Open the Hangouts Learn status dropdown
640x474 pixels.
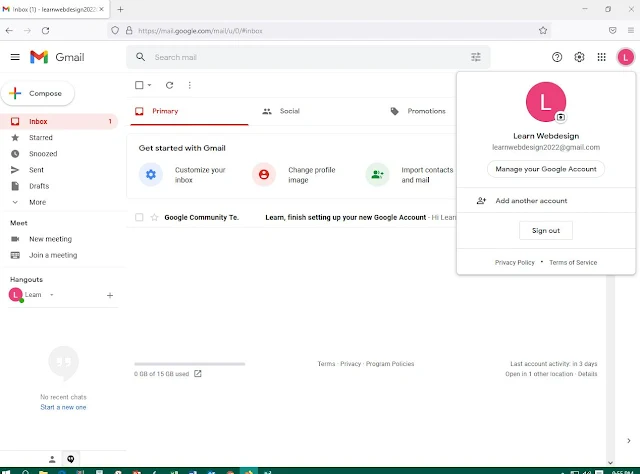pos(51,295)
